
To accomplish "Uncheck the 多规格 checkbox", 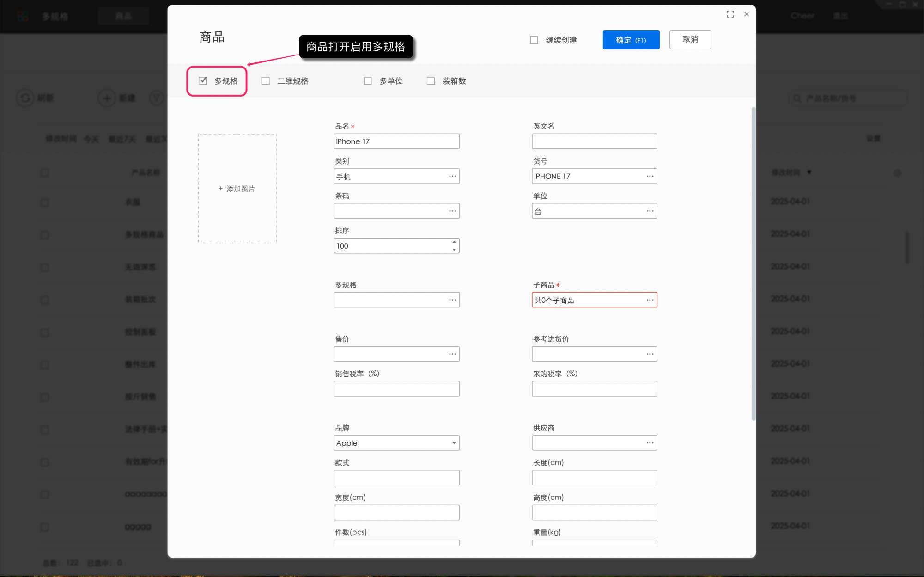I will [x=202, y=80].
